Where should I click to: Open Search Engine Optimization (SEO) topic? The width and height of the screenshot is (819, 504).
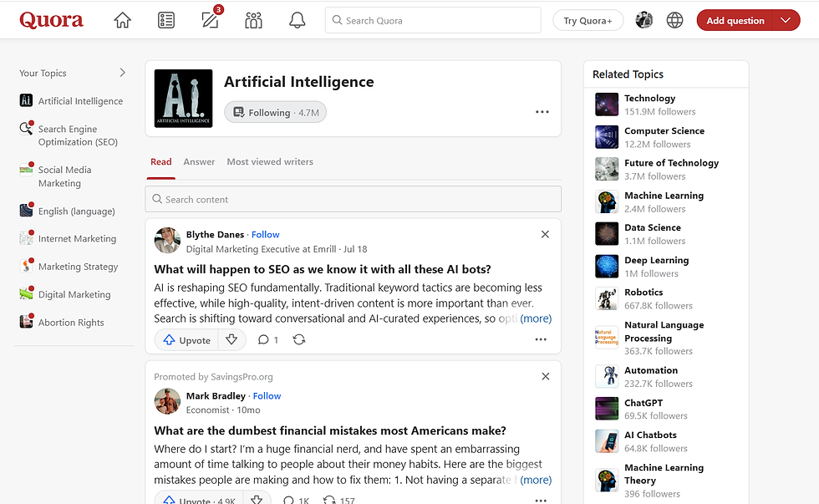pyautogui.click(x=69, y=135)
